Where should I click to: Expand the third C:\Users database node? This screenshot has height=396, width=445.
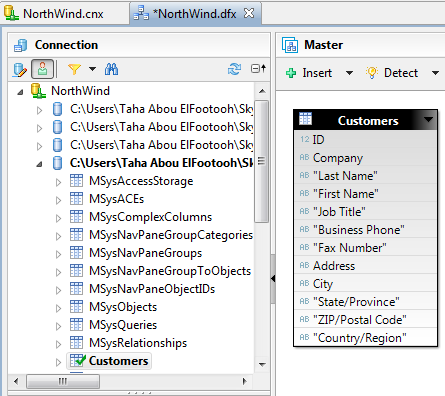point(39,146)
